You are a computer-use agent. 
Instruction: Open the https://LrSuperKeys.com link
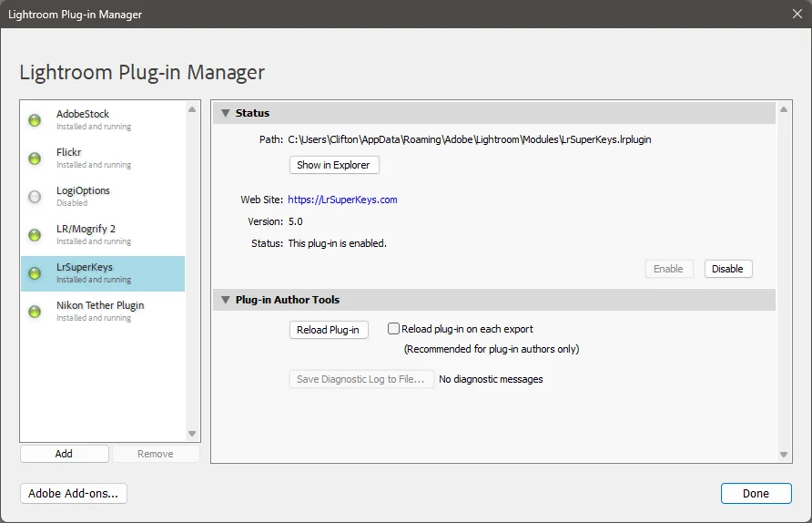(342, 200)
